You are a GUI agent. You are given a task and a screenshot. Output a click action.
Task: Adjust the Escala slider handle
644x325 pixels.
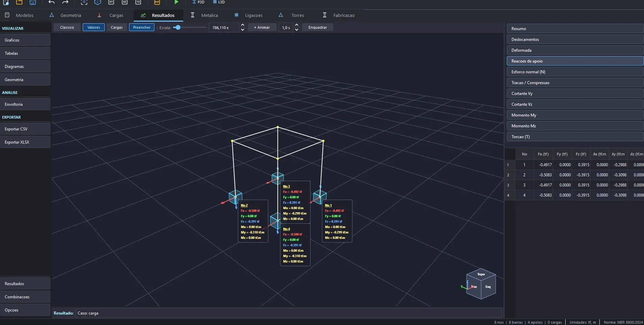coord(178,27)
